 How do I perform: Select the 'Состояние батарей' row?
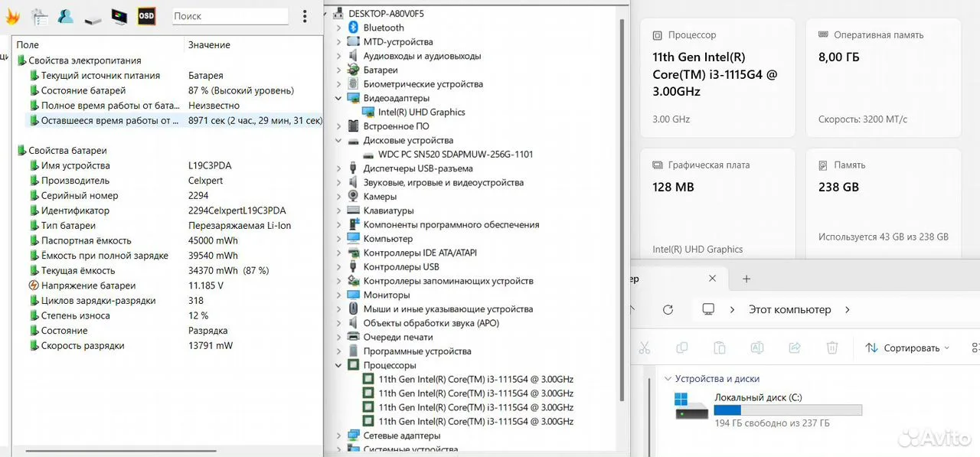(168, 90)
